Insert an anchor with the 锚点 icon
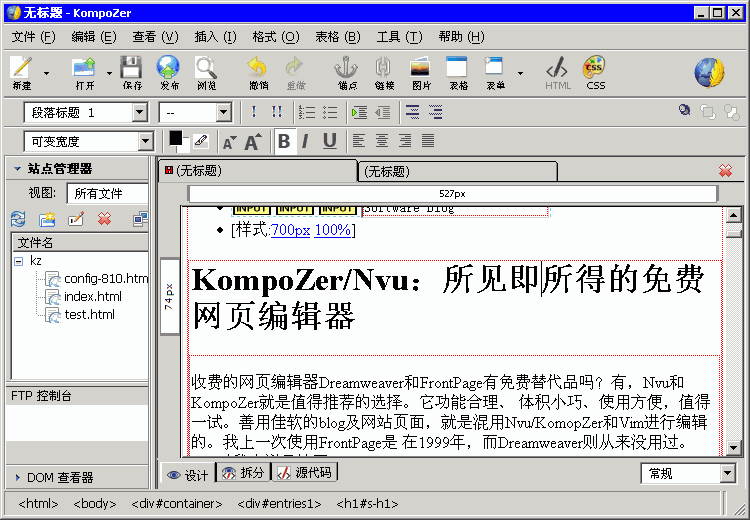750x520 pixels. point(346,69)
